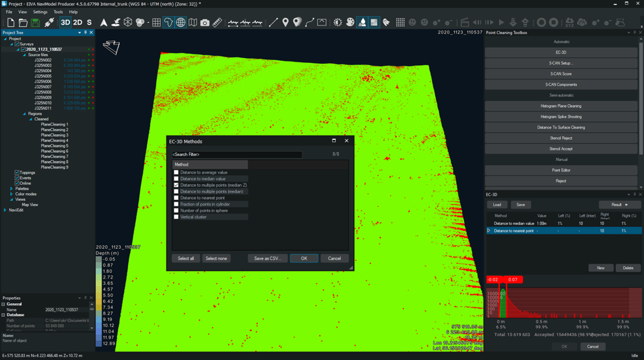The width and height of the screenshot is (644, 360).
Task: Collapse the Cleaned regions node
Action: (31, 119)
